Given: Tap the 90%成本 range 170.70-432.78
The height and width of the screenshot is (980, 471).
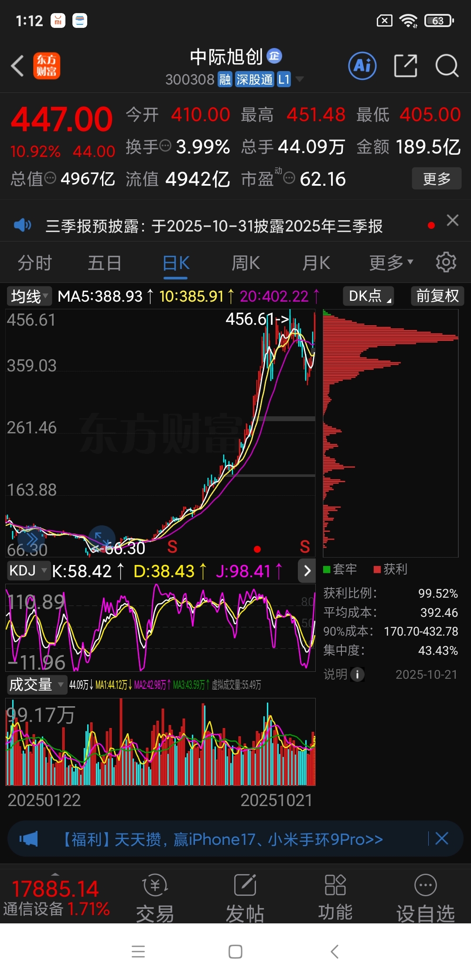Looking at the screenshot, I should (x=421, y=631).
